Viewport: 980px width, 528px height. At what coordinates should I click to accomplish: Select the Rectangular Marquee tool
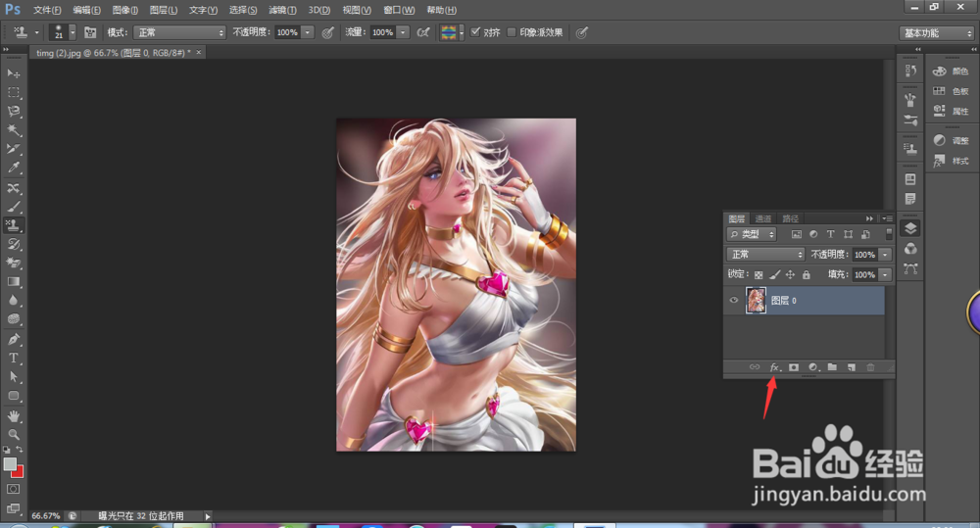click(x=13, y=92)
